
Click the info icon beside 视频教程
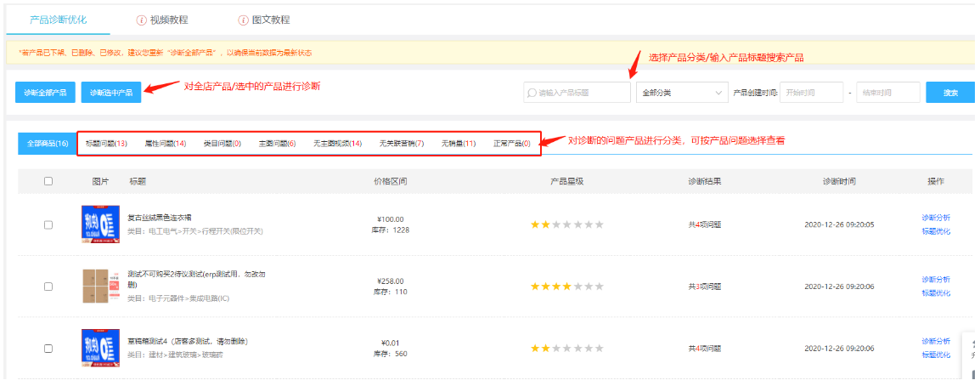(141, 20)
